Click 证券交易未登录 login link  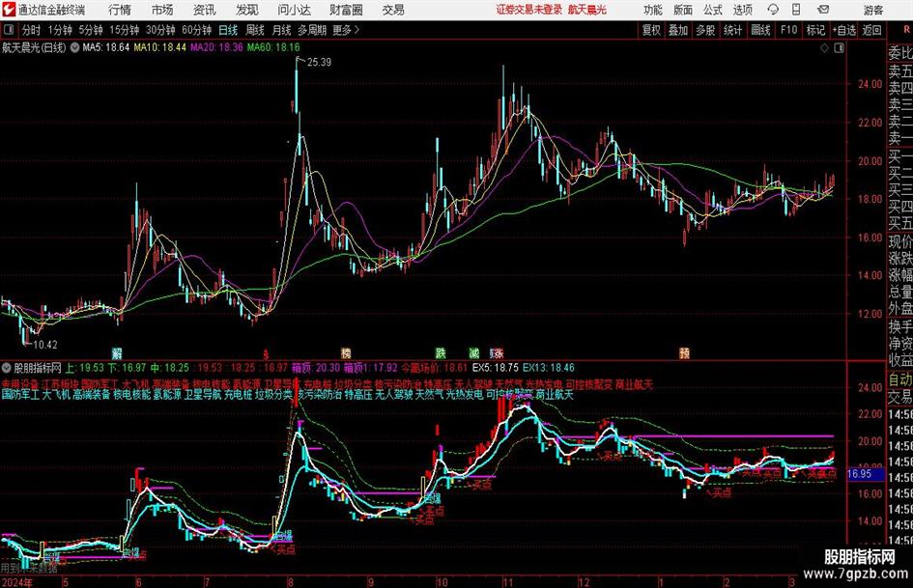tap(528, 10)
